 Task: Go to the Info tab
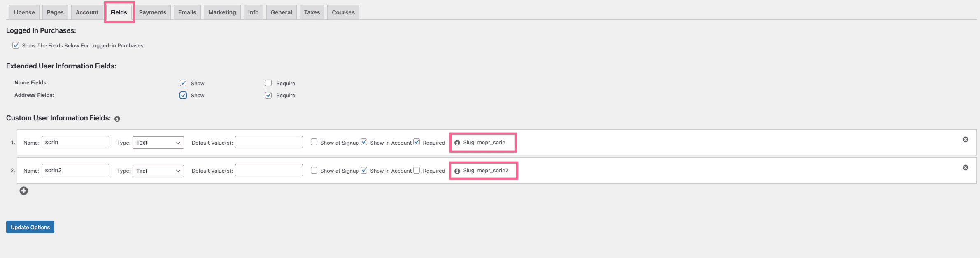coord(254,12)
